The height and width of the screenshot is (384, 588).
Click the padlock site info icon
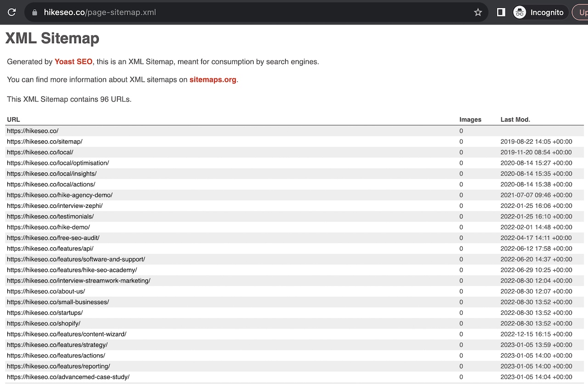coord(34,12)
